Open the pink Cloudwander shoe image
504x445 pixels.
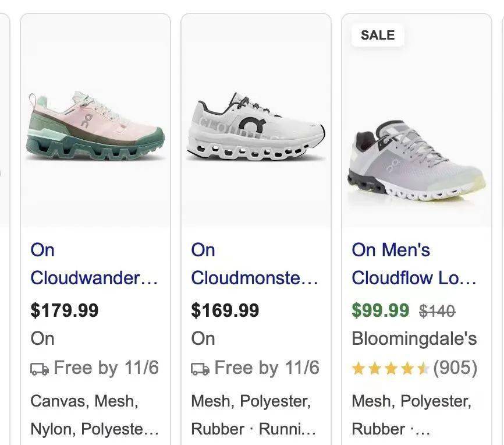(x=95, y=126)
